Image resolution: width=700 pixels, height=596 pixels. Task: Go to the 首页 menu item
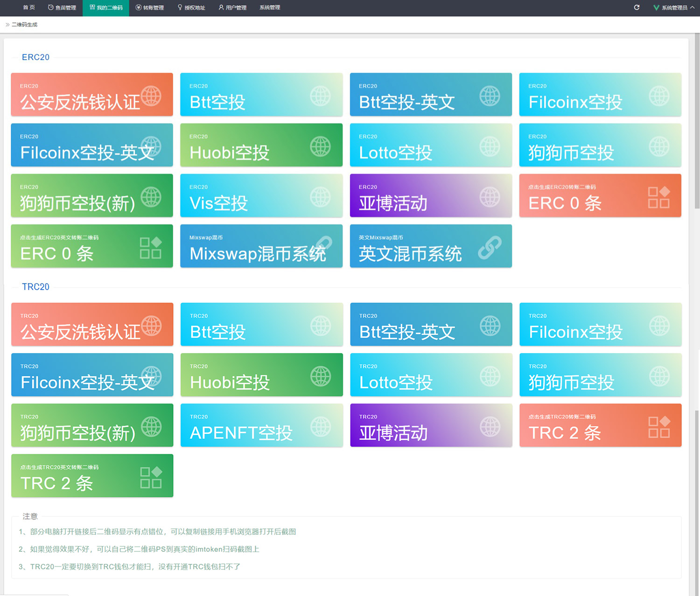coord(29,7)
